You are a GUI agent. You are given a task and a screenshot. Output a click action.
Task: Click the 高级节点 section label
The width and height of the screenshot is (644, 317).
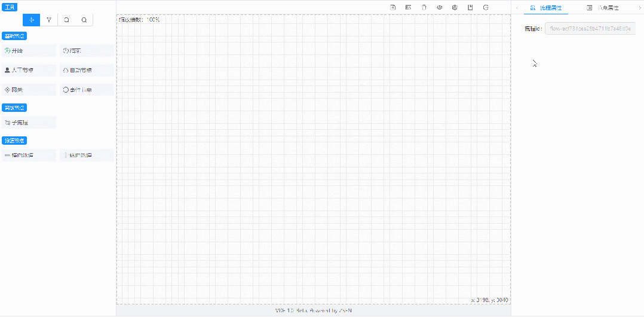click(x=14, y=108)
